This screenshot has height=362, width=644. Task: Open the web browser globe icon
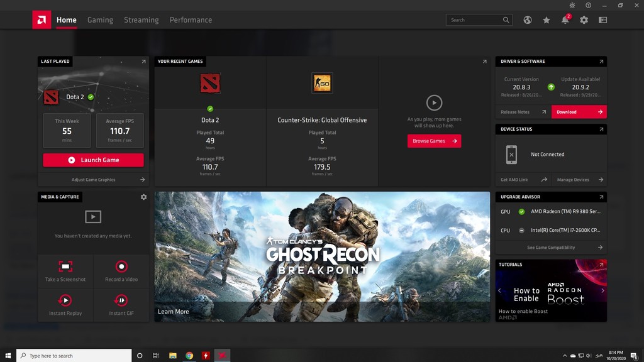pos(528,19)
